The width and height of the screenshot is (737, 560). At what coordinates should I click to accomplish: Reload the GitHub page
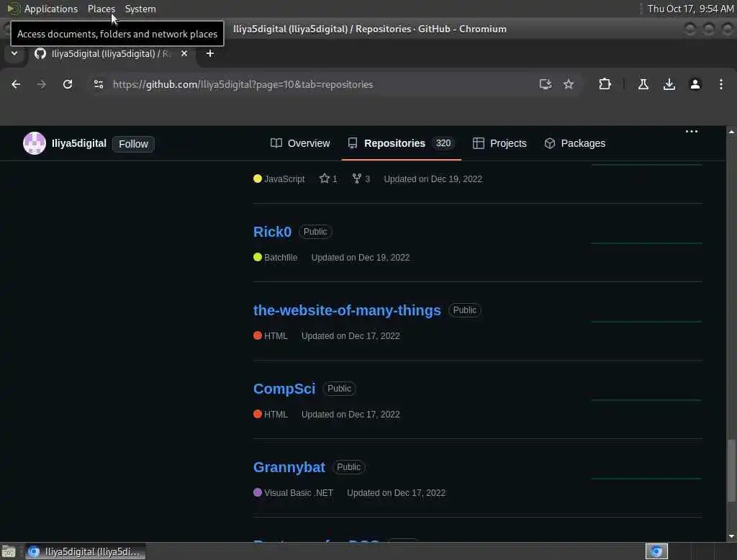[x=68, y=84]
